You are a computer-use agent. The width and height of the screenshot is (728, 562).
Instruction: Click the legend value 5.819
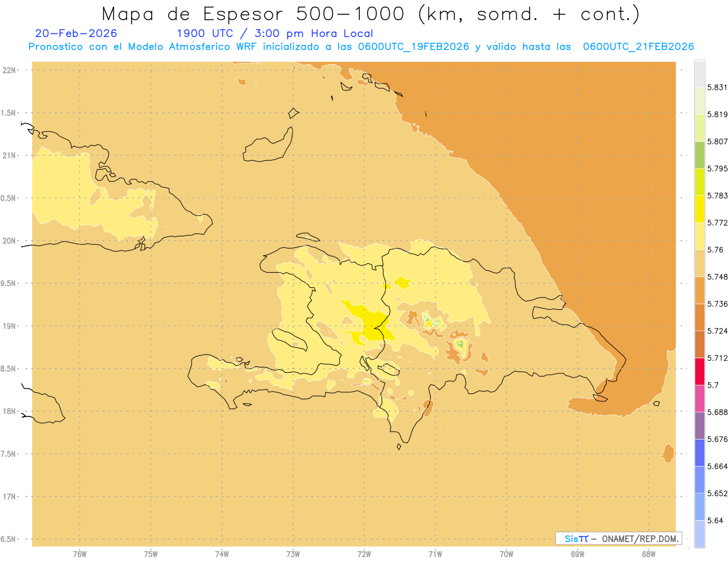[717, 115]
